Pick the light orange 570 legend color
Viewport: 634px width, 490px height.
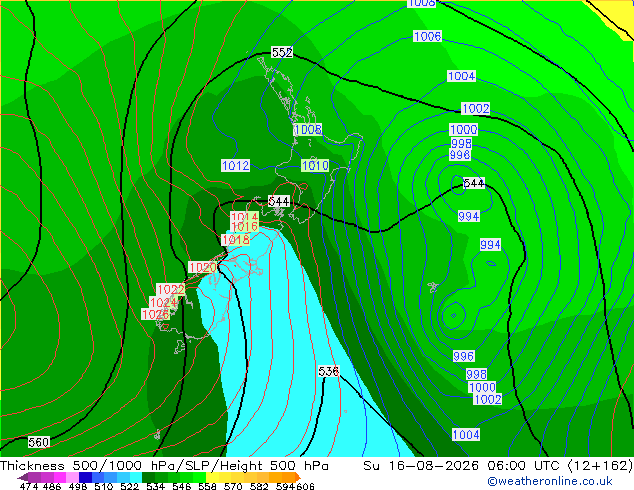238,477
